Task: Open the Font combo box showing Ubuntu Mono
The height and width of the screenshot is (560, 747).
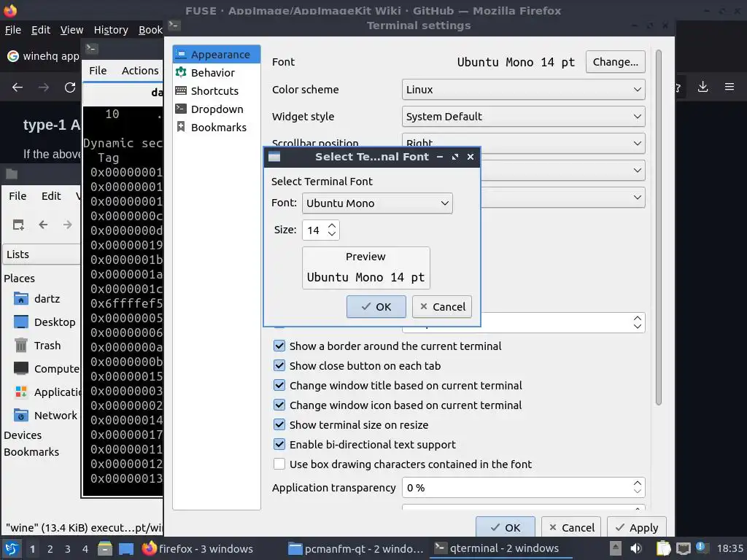Action: pyautogui.click(x=377, y=203)
